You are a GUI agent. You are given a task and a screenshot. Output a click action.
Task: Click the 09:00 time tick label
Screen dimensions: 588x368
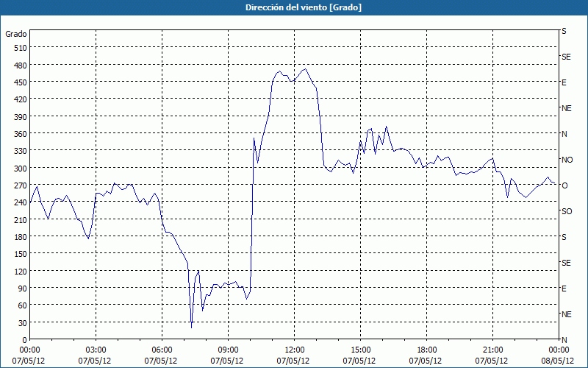228,350
